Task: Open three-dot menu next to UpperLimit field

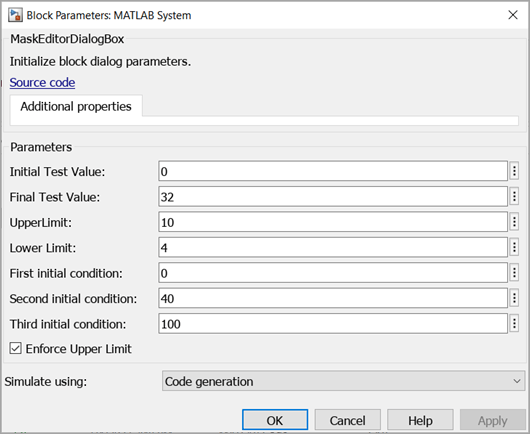Action: pos(514,222)
